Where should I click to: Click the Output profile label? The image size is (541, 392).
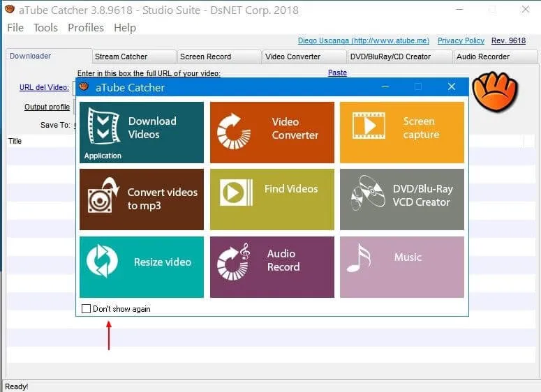tap(47, 107)
